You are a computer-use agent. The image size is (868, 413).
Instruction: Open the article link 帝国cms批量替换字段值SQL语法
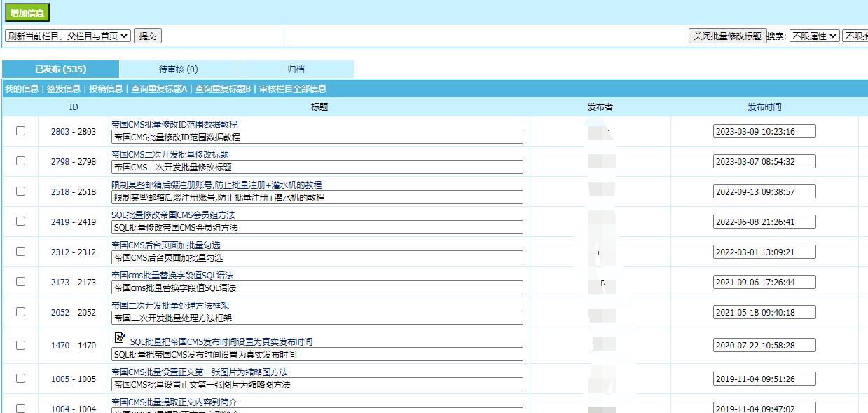pos(172,275)
